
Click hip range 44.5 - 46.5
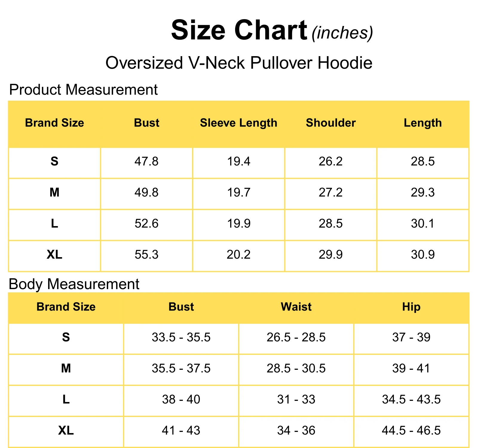[411, 430]
